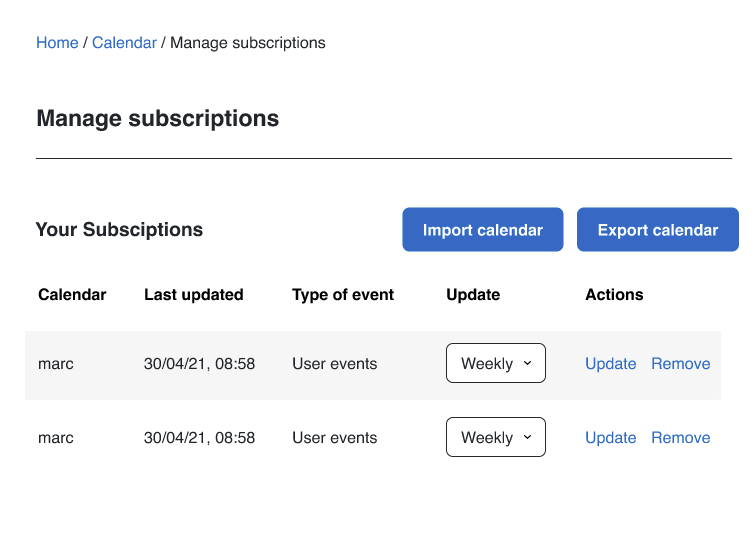Viewport: 755px width, 547px height.
Task: Update the first marc subscription
Action: pos(611,364)
